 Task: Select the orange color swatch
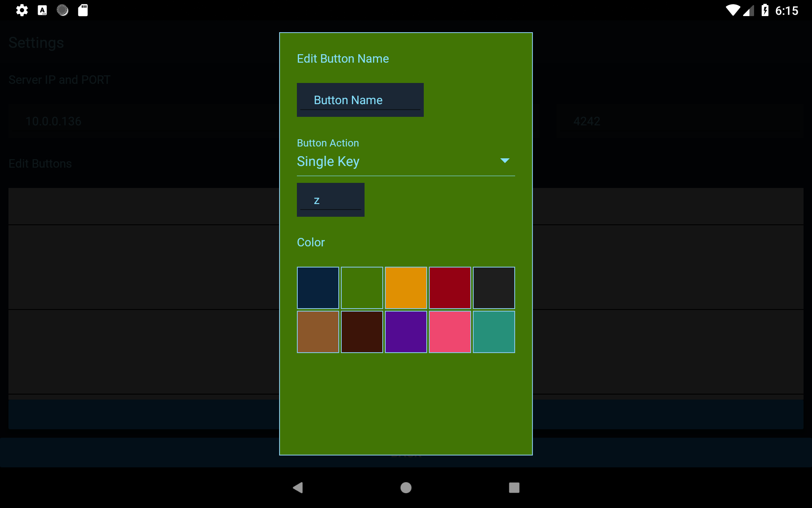pos(406,287)
